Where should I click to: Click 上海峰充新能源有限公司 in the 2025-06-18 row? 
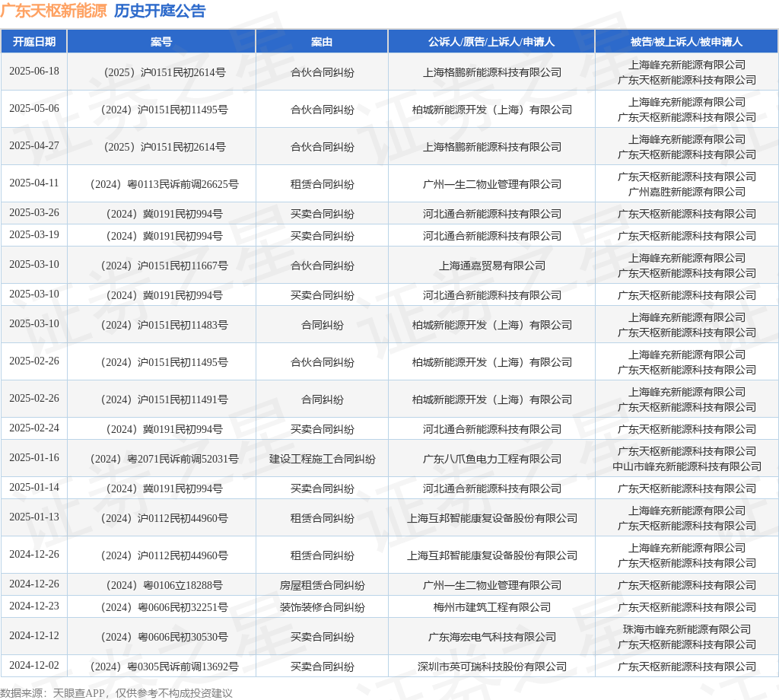(687, 65)
